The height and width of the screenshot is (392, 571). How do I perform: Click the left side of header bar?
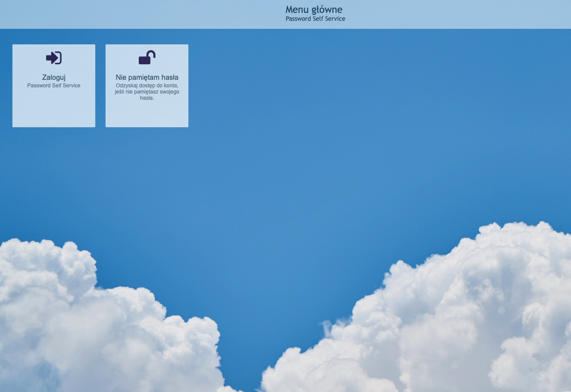click(89, 14)
